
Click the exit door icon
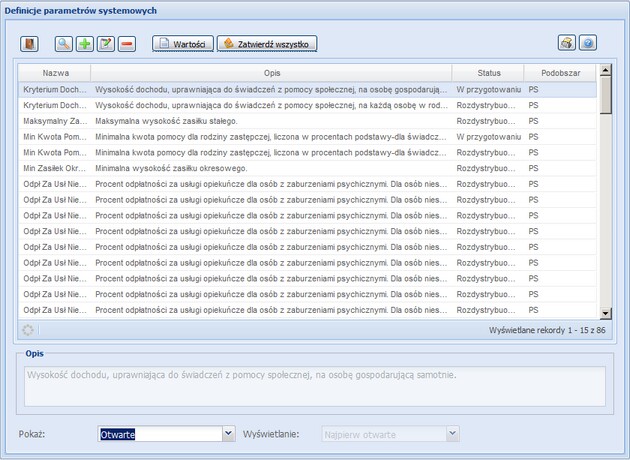coord(29,44)
